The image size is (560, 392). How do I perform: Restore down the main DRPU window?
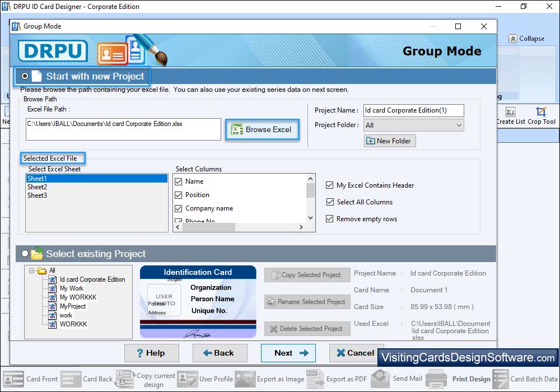pyautogui.click(x=524, y=6)
